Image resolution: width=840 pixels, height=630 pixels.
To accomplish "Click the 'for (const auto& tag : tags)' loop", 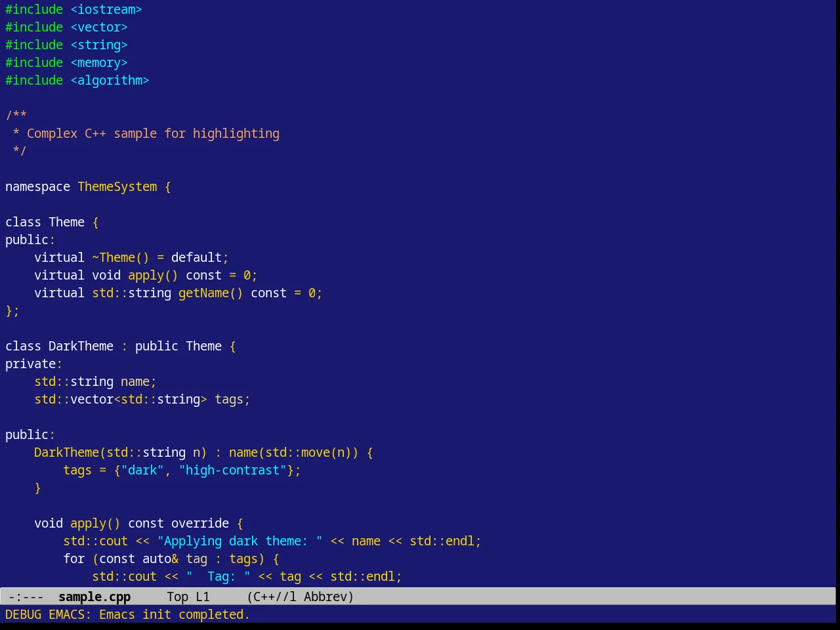I will [x=164, y=558].
